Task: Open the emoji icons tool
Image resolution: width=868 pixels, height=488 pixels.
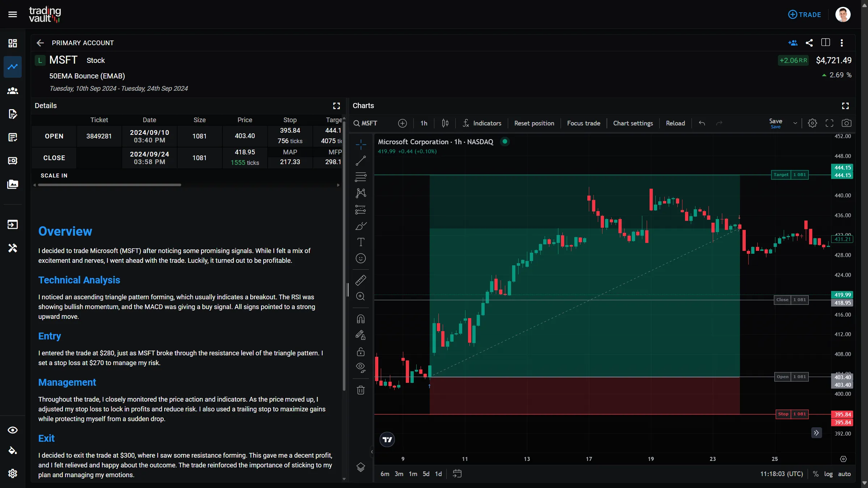Action: 361,258
